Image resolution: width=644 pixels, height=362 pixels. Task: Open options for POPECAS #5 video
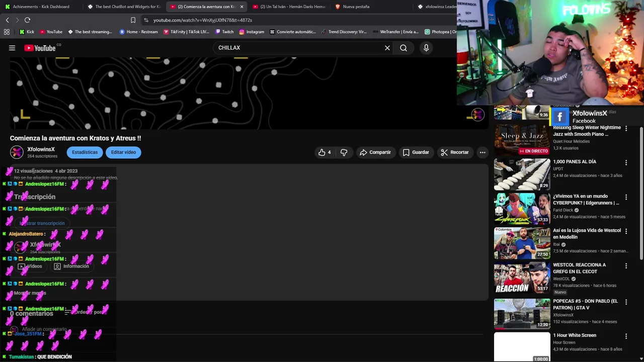[x=626, y=302]
